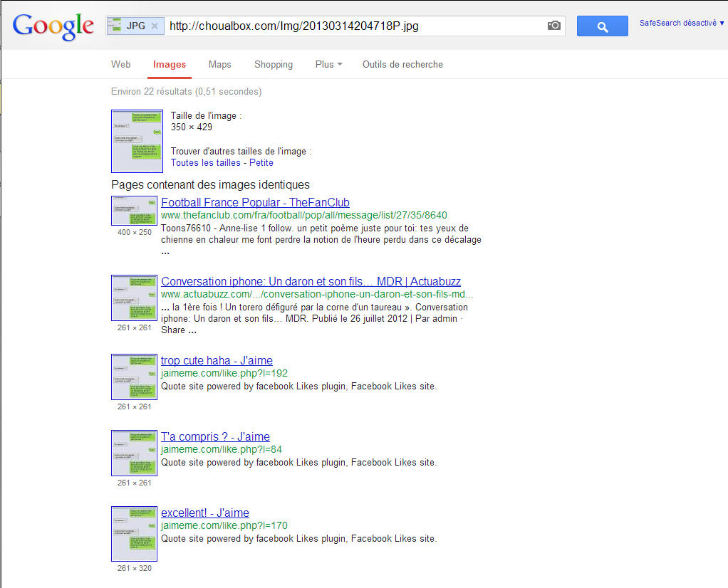Viewport: 728px width, 588px height.
Task: Click the Petite size link
Action: [261, 162]
